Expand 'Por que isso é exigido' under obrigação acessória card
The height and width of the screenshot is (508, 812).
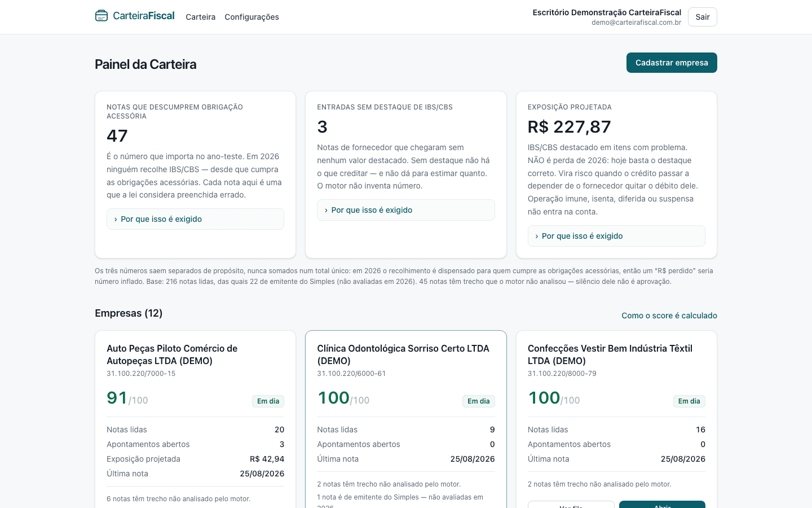click(x=195, y=219)
